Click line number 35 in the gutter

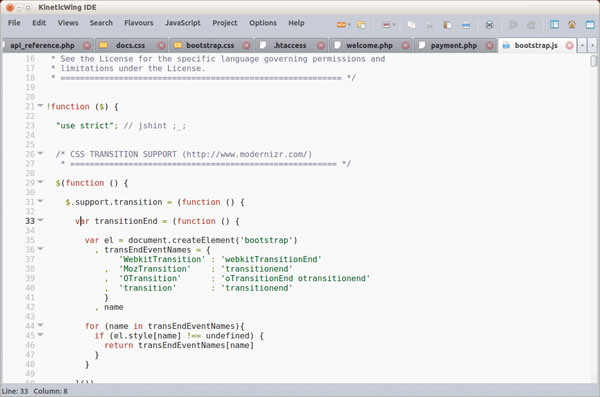[x=30, y=240]
